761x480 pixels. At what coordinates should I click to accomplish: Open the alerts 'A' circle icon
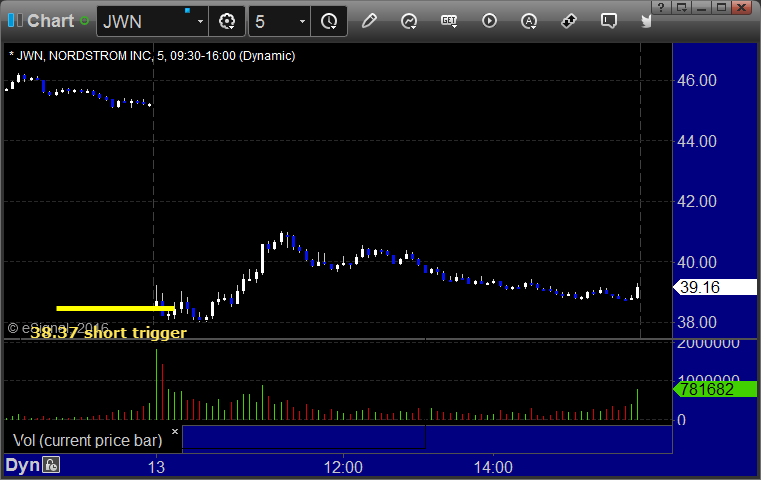[x=529, y=21]
